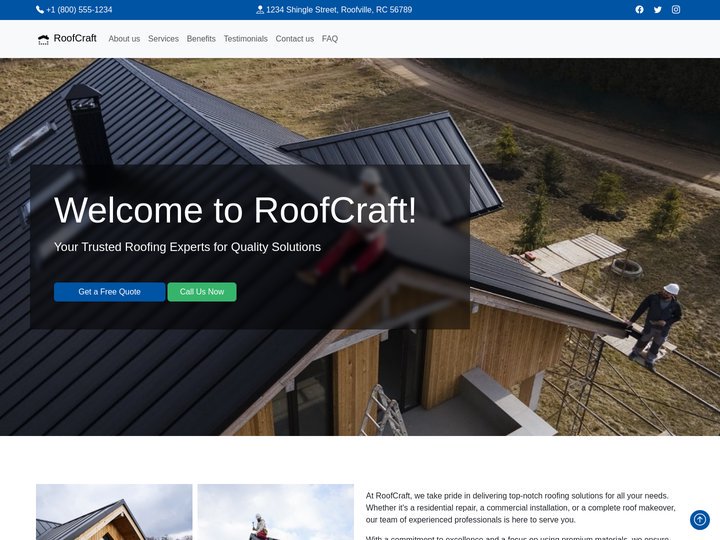Click the phone icon beside the number
Image resolution: width=720 pixels, height=540 pixels.
[40, 10]
